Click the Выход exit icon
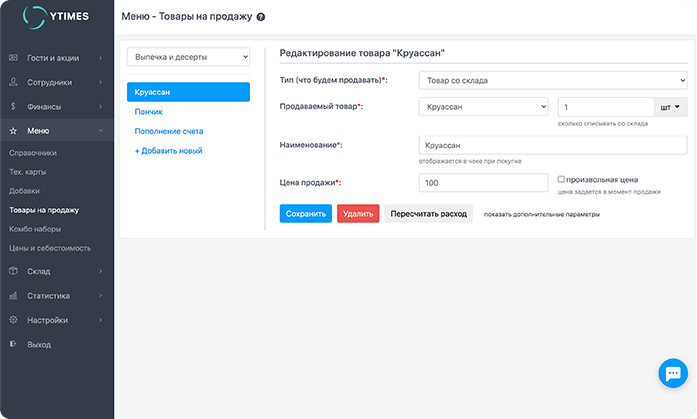 (13, 344)
